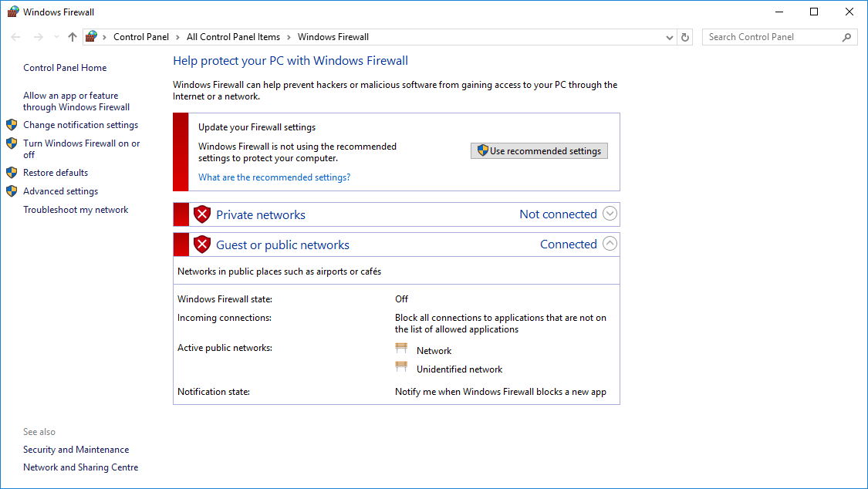Click the Update your Firewall settings heading
This screenshot has width=868, height=489.
(257, 127)
